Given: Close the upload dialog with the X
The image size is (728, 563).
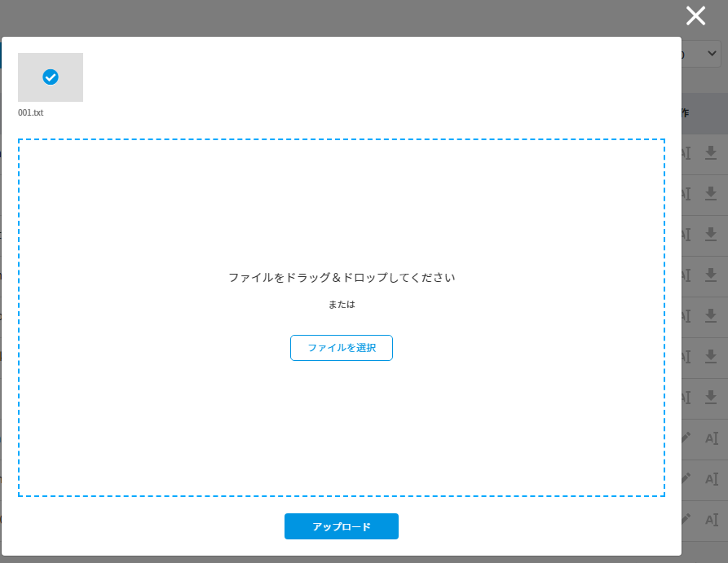Looking at the screenshot, I should tap(695, 15).
